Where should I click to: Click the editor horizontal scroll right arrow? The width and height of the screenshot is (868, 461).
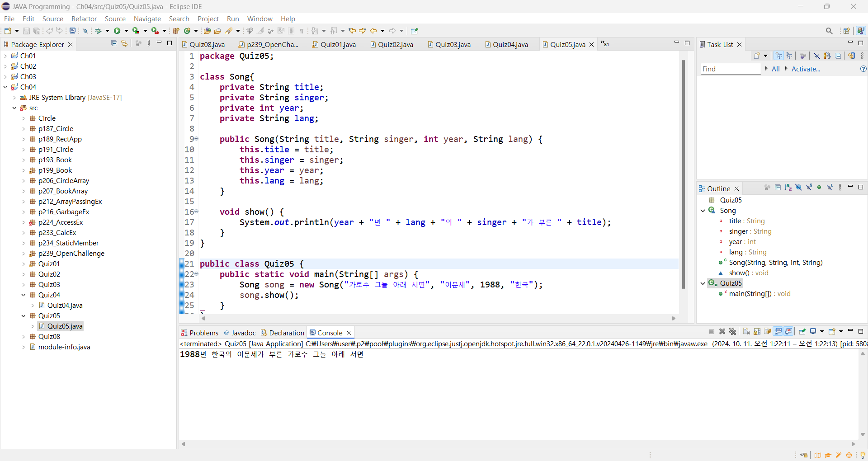click(674, 318)
